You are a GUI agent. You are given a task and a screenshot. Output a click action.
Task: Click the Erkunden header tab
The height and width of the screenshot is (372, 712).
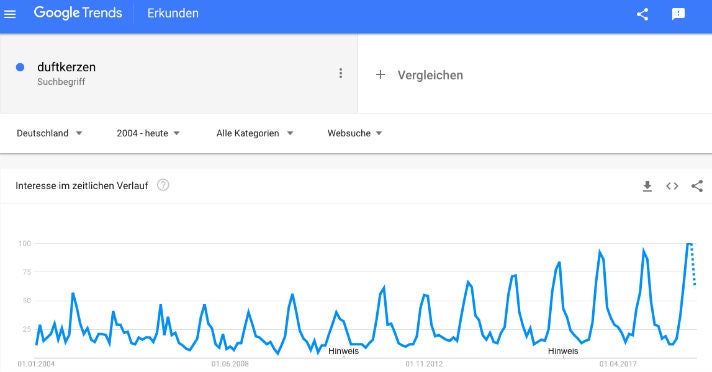click(173, 13)
